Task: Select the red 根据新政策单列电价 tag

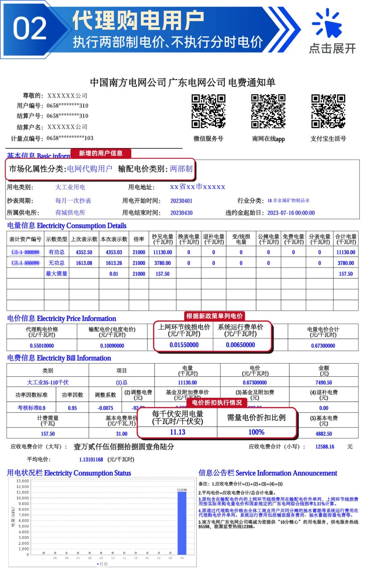Action: (214, 316)
